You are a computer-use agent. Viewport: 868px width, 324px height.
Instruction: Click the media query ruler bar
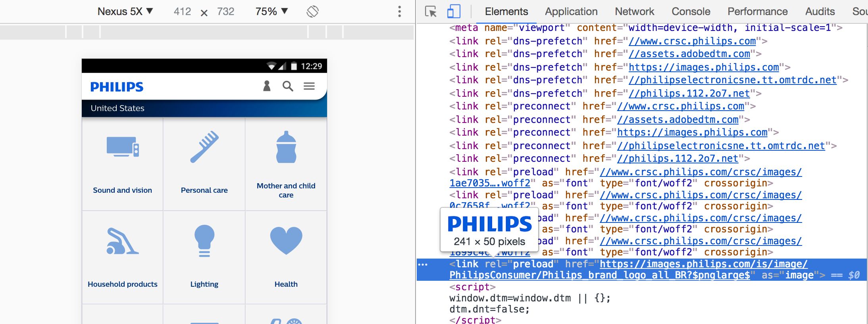point(207,32)
